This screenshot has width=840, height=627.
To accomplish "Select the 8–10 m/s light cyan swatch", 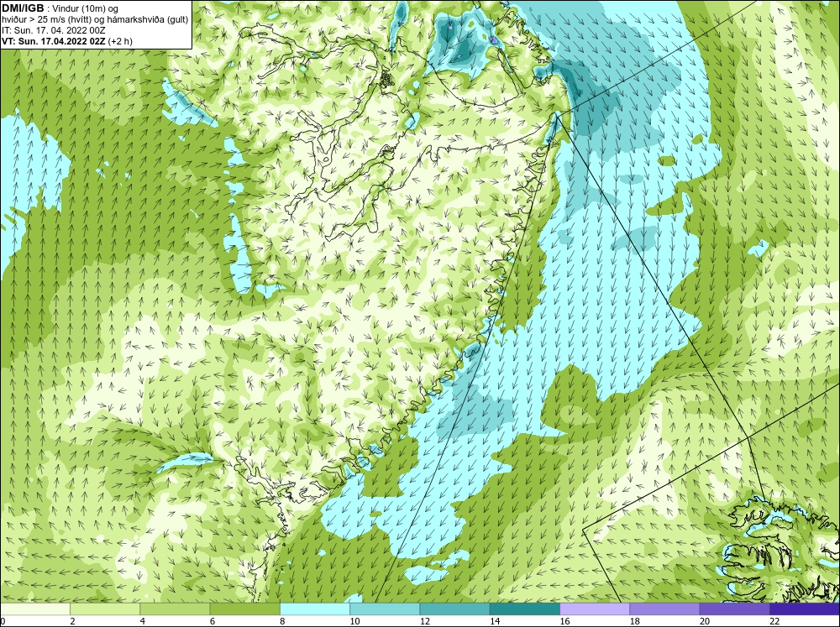I will pyautogui.click(x=315, y=609).
